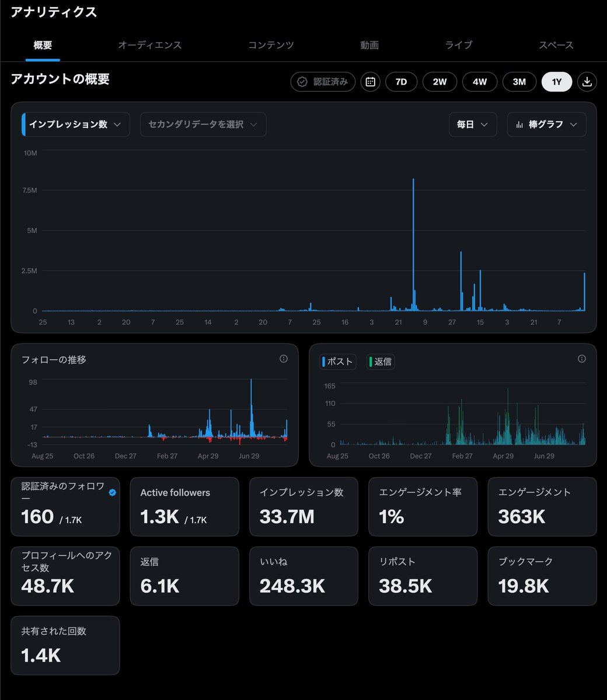
Task: Toggle the 返信 series in the chart
Action: [381, 362]
